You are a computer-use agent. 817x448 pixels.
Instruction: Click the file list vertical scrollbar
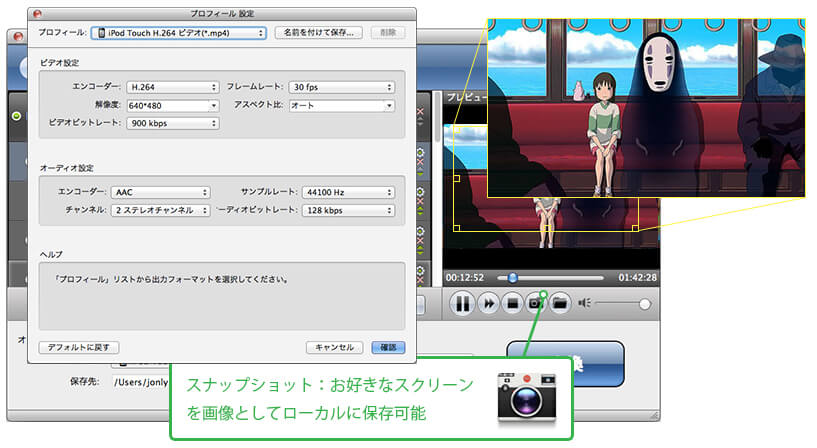click(437, 117)
